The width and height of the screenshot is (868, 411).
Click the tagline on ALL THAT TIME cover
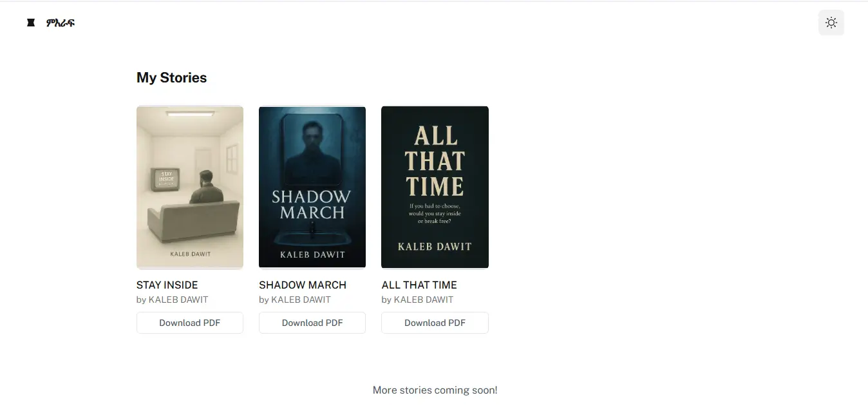435,213
